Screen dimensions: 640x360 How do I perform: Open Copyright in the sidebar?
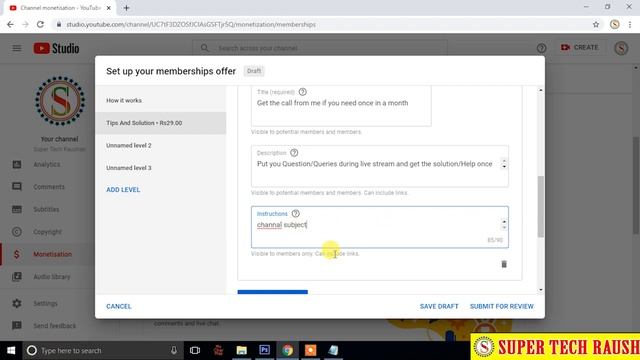47,232
